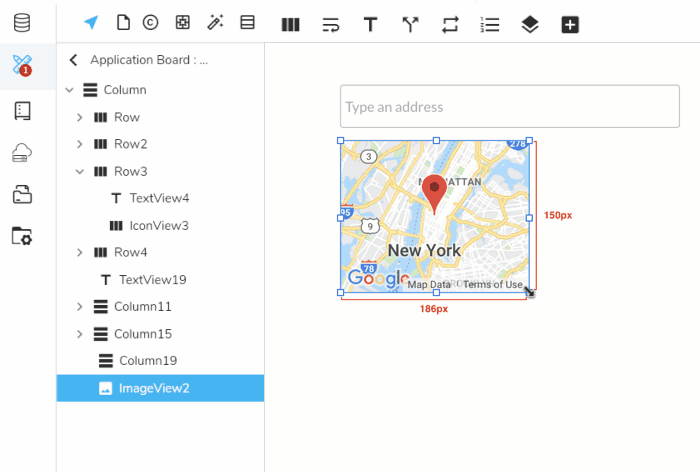Select IconView3 in the component tree
Image resolution: width=700 pixels, height=472 pixels.
pos(158,225)
